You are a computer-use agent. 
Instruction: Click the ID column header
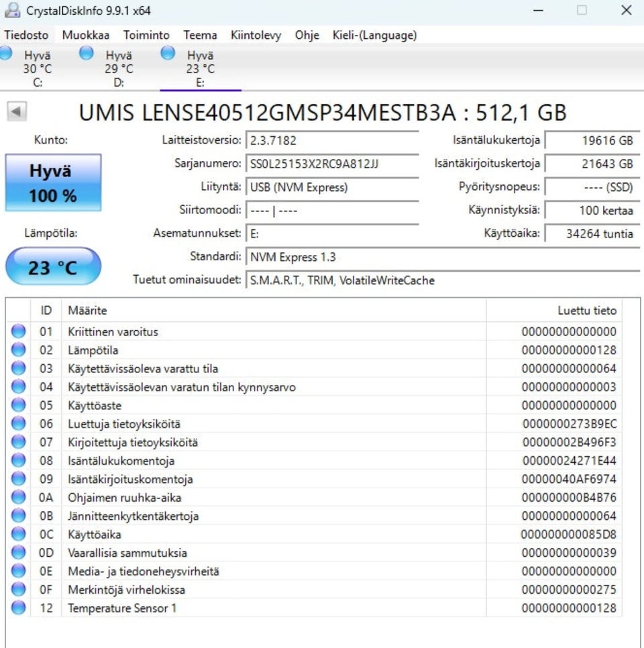pos(46,311)
